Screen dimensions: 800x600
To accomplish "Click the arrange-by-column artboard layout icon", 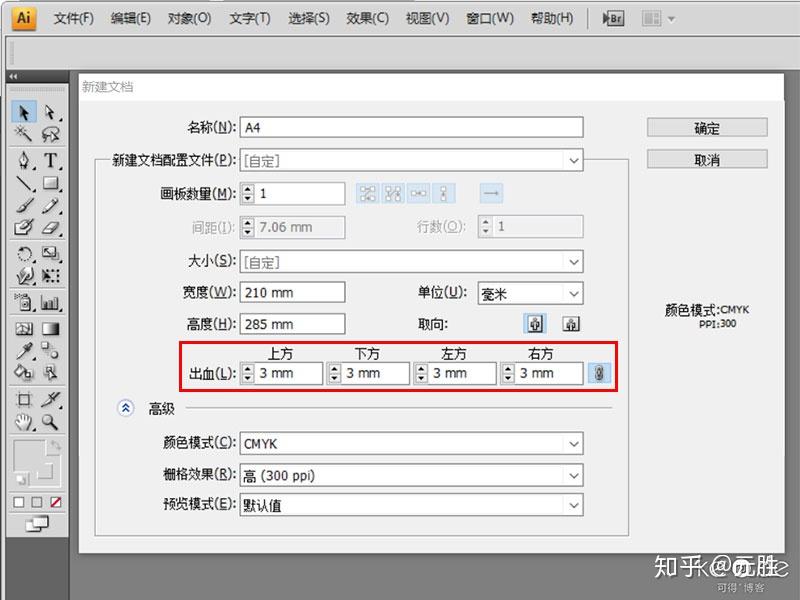I will pos(442,193).
